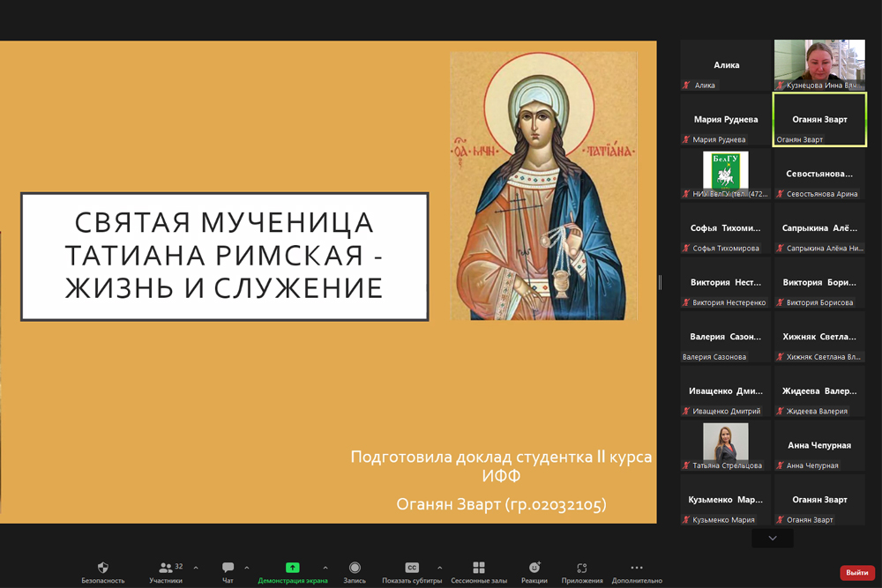Expand the arrow next to Участники
Screen dimensions: 882x588
[x=196, y=568]
